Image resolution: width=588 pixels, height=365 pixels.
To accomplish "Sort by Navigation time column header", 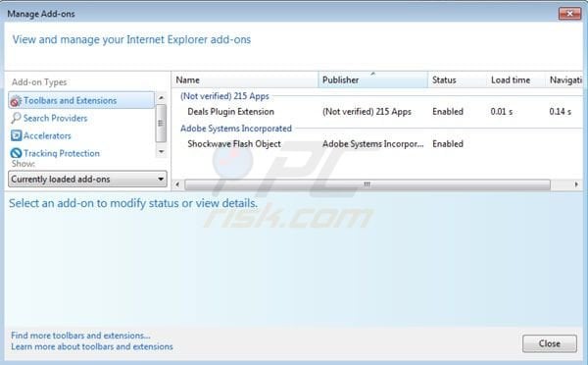I will point(564,80).
